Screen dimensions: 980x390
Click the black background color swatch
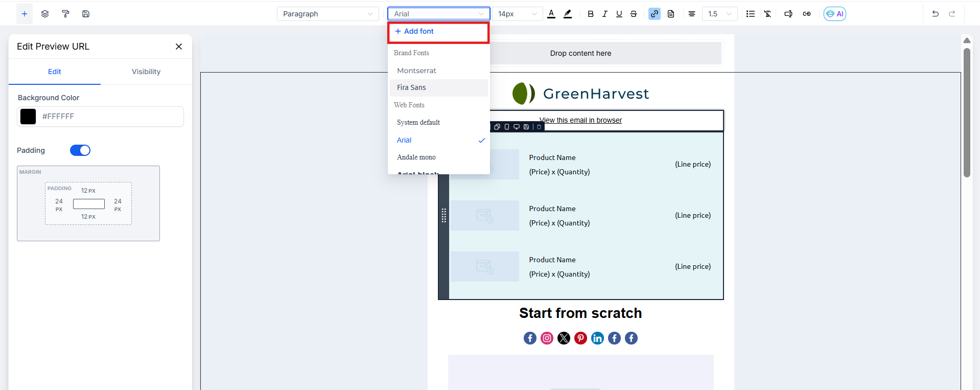pos(28,117)
